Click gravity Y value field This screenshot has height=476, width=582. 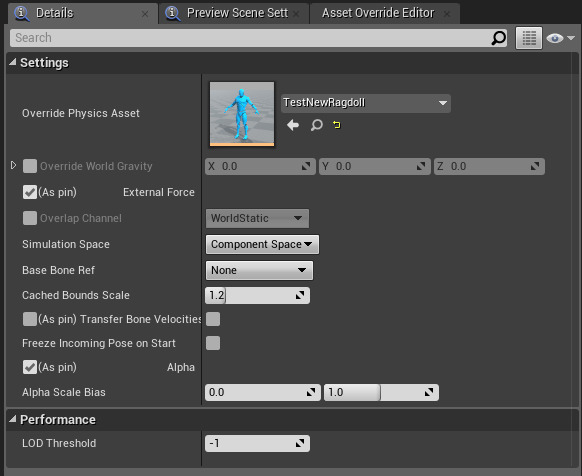click(x=375, y=166)
